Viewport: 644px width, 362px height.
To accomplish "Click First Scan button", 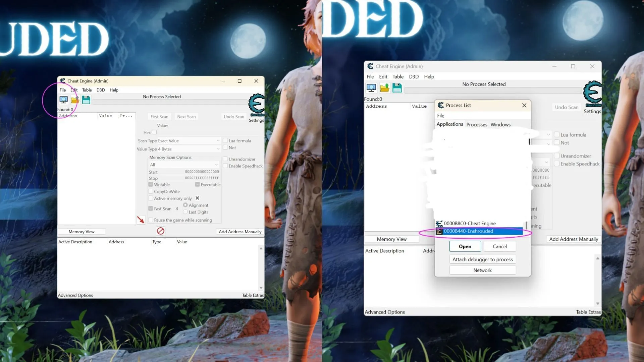I will pyautogui.click(x=159, y=117).
